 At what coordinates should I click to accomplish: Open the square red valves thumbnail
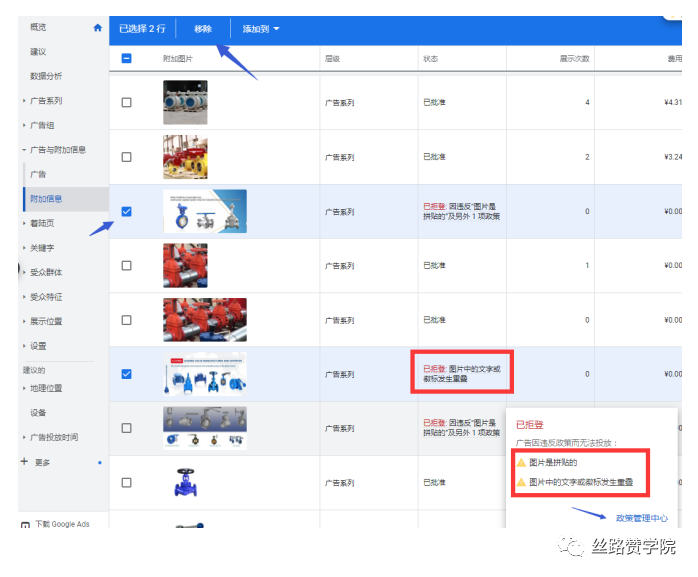point(185,266)
